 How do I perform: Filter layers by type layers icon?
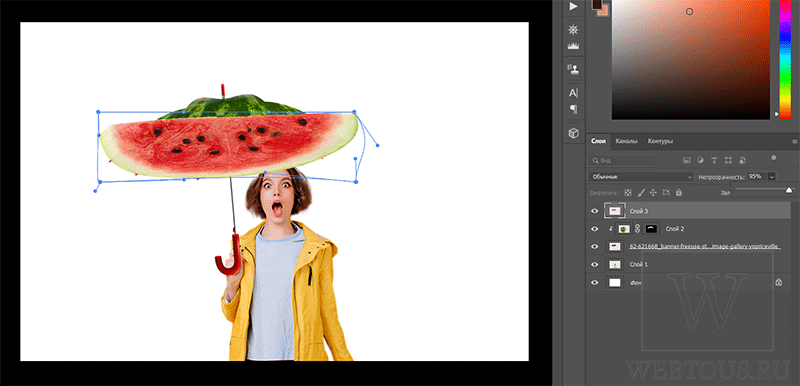(x=714, y=160)
